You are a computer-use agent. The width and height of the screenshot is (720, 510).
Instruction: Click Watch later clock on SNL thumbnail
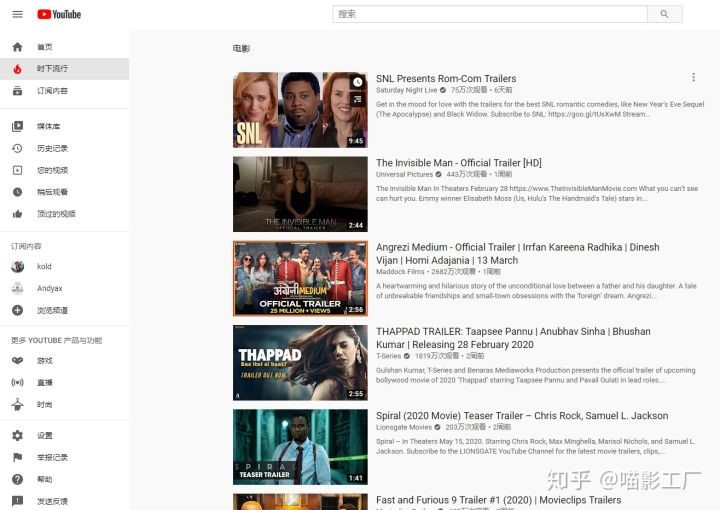(x=357, y=82)
